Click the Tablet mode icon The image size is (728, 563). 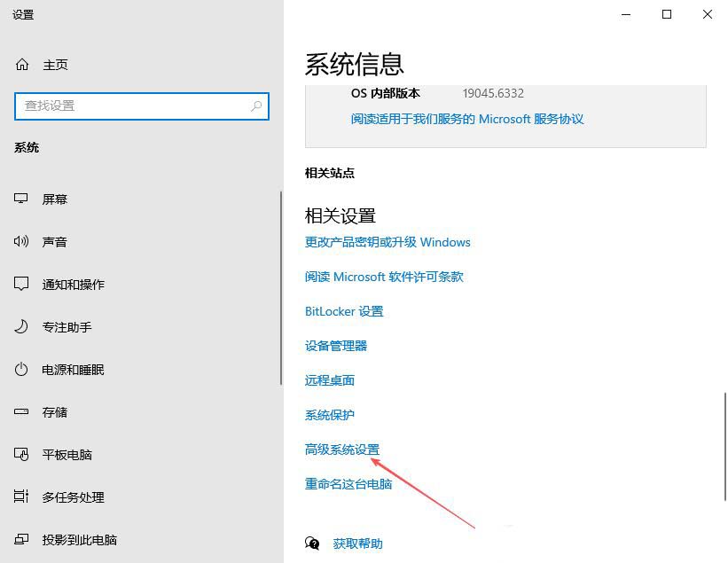point(21,455)
